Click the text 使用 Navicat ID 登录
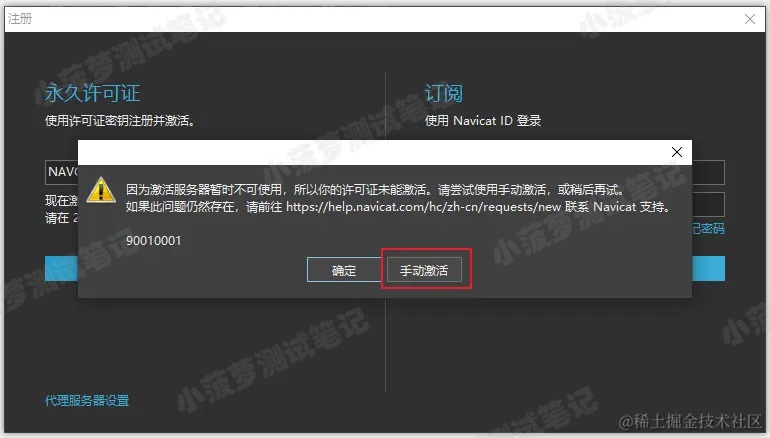This screenshot has height=438, width=770. [x=483, y=121]
